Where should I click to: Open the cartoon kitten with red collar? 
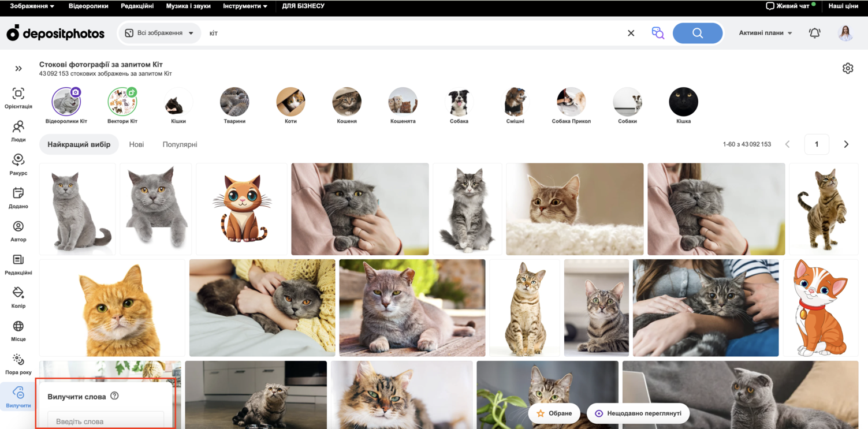(x=821, y=308)
